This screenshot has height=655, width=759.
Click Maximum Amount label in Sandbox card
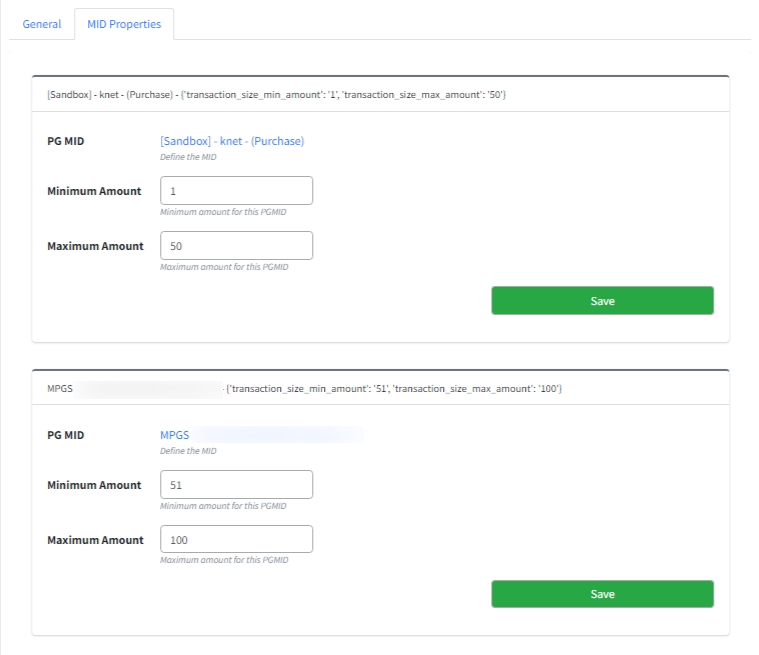(95, 246)
